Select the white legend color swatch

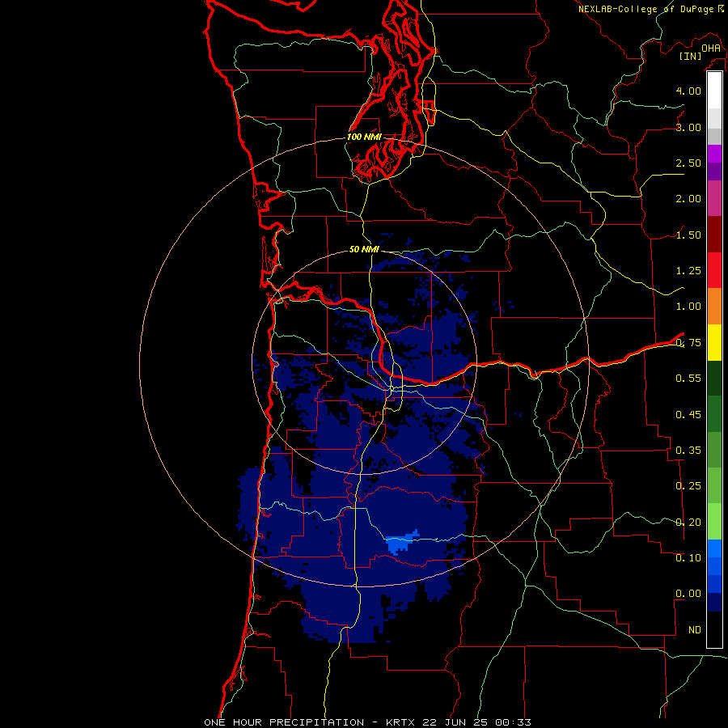pos(714,91)
